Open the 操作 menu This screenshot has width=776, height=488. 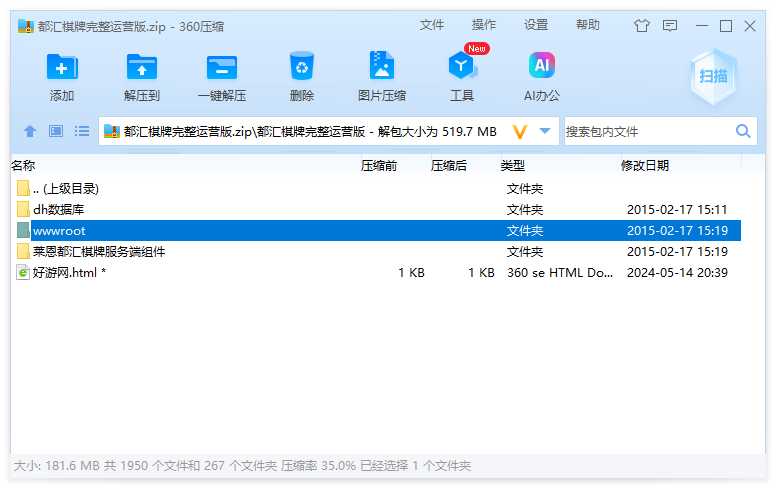(x=484, y=25)
